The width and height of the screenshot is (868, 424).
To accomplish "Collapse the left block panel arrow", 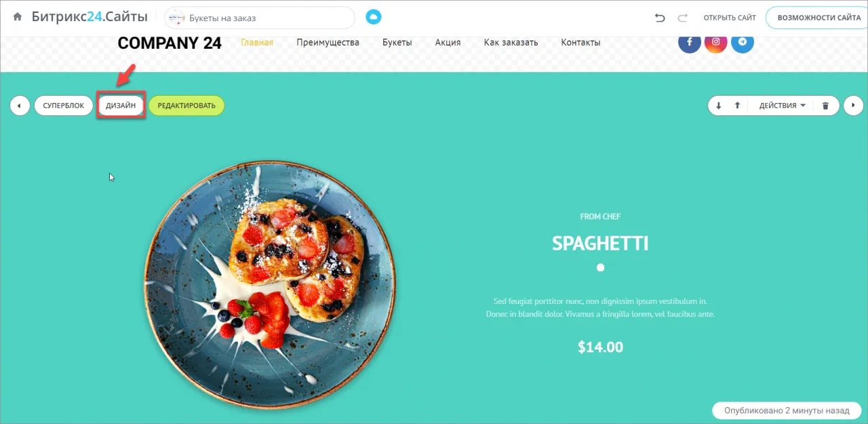I will (x=20, y=106).
